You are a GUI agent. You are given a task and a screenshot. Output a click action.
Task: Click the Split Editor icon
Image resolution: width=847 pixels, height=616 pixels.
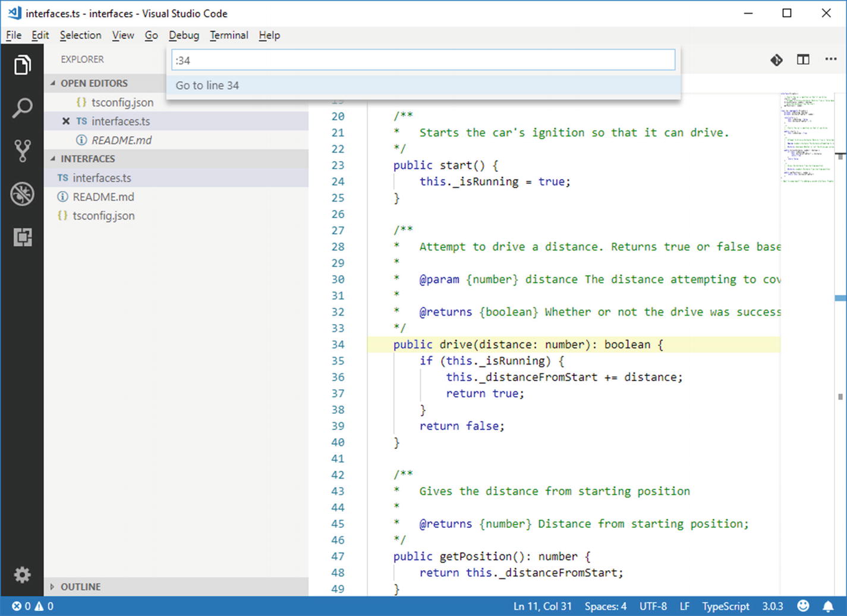point(803,59)
